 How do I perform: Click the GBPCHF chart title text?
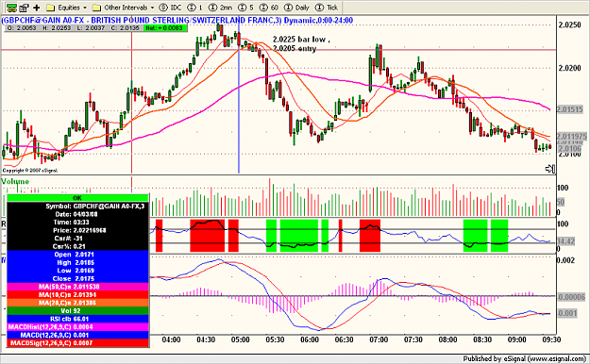coord(177,20)
